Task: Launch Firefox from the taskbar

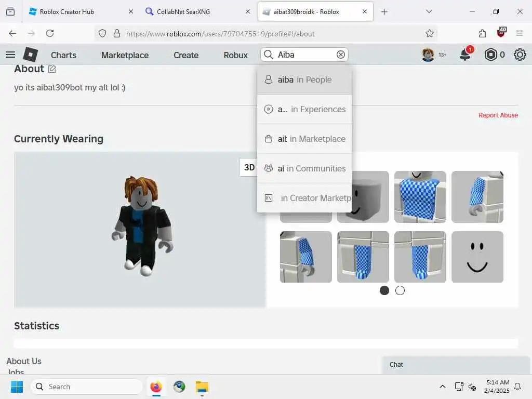Action: click(156, 387)
